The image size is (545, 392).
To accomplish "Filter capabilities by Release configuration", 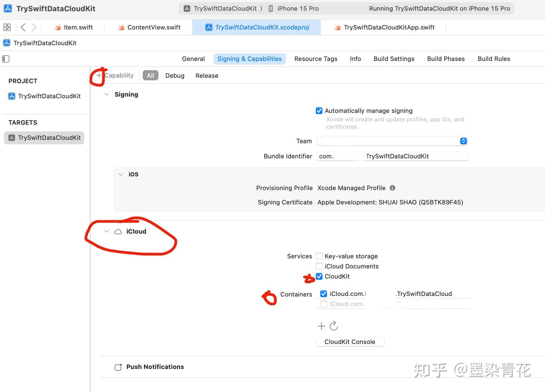I will click(207, 75).
